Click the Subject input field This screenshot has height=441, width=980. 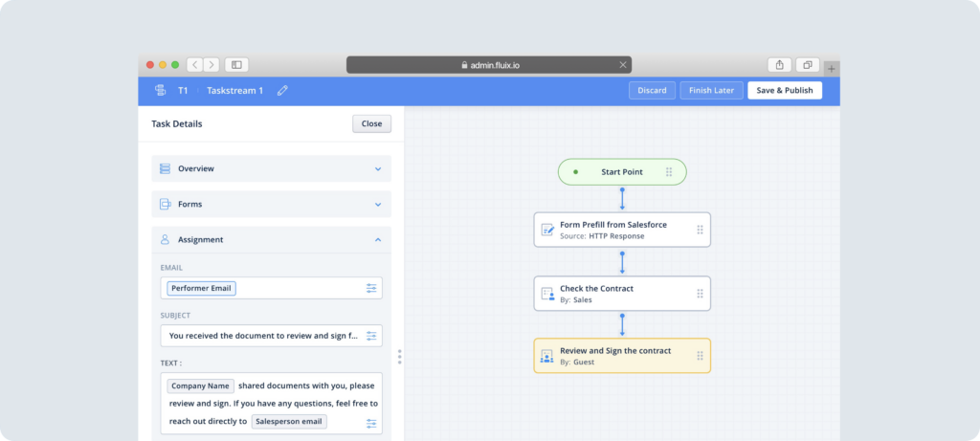tap(262, 336)
